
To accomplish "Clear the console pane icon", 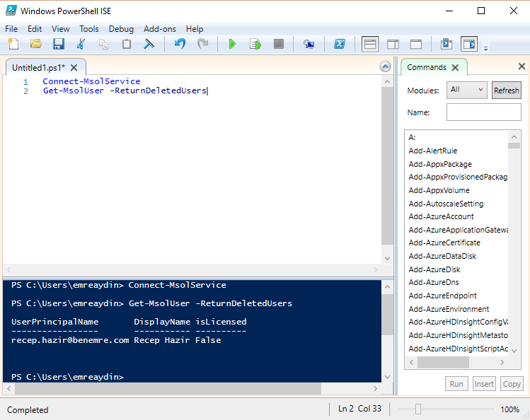I will [x=149, y=44].
